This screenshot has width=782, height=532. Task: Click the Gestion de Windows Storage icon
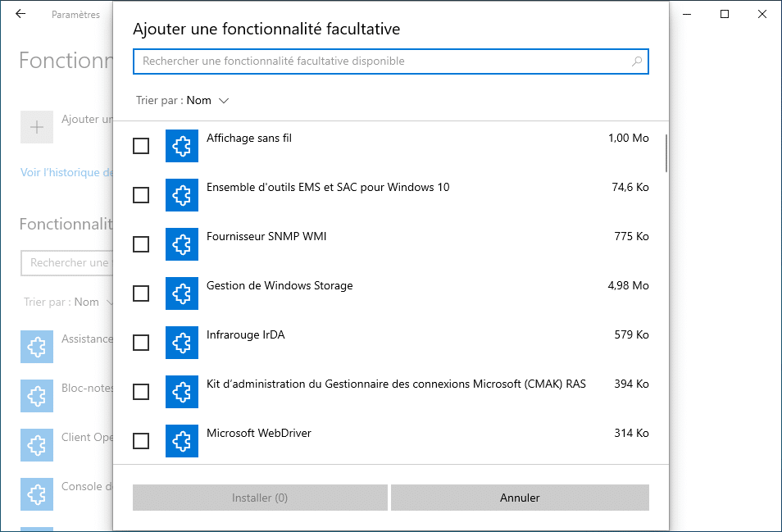tap(181, 293)
